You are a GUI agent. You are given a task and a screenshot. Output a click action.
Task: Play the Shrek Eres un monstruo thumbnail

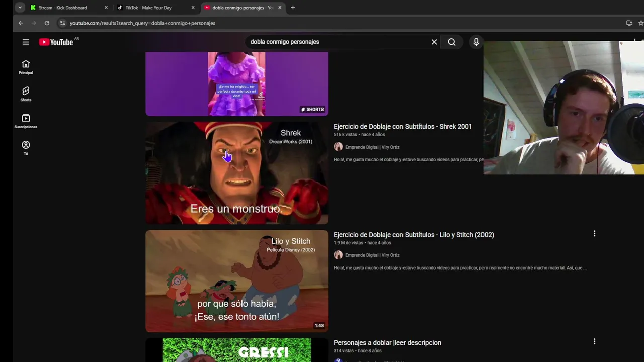(236, 173)
